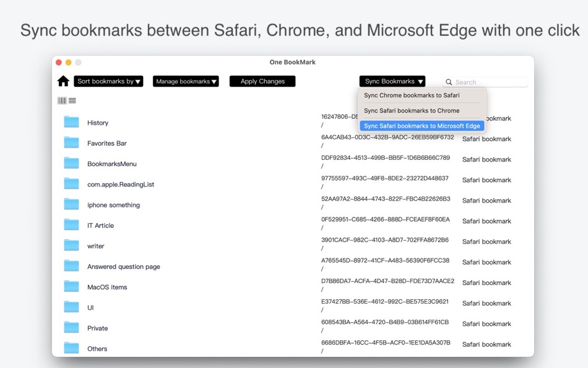Screen dimensions: 588x368
Task: Click Safari bookmark type in Favorites Bar row
Action: pos(486,139)
